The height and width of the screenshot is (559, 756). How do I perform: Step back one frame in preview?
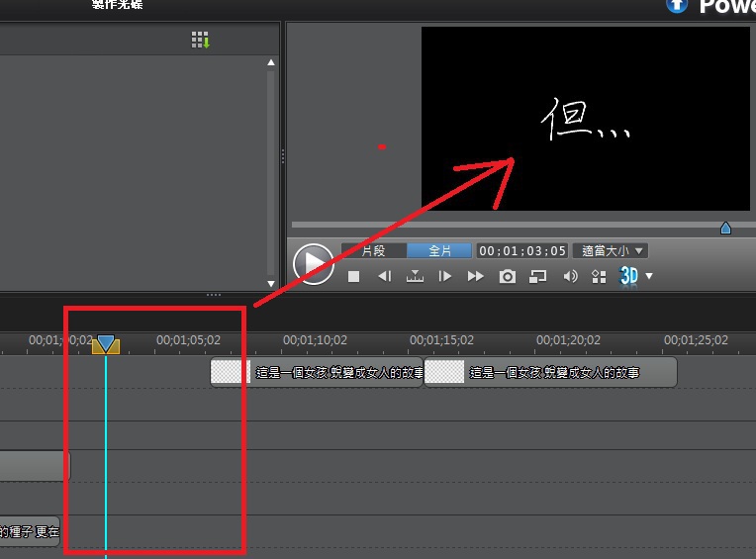click(x=385, y=276)
